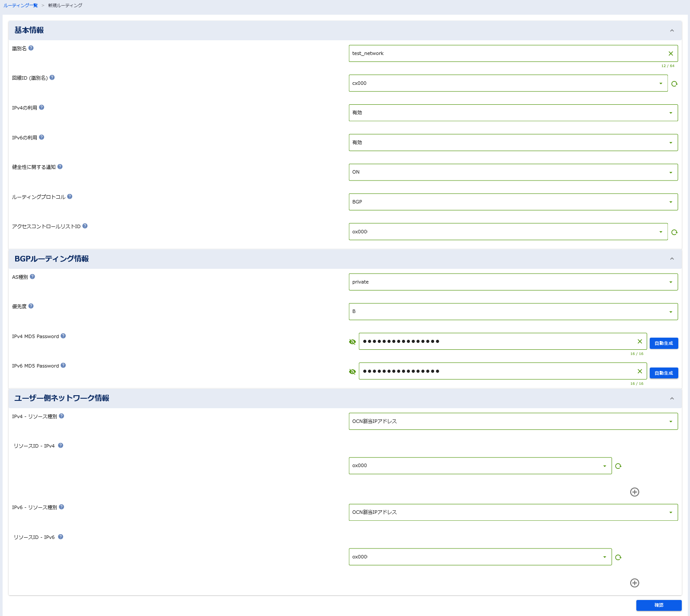Open the AS種別 private dropdown
The height and width of the screenshot is (616, 690).
pyautogui.click(x=513, y=282)
